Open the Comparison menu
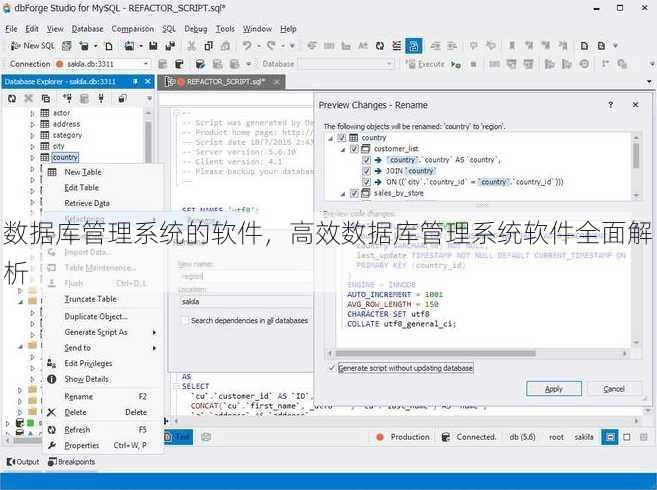The image size is (657, 490). coord(132,29)
